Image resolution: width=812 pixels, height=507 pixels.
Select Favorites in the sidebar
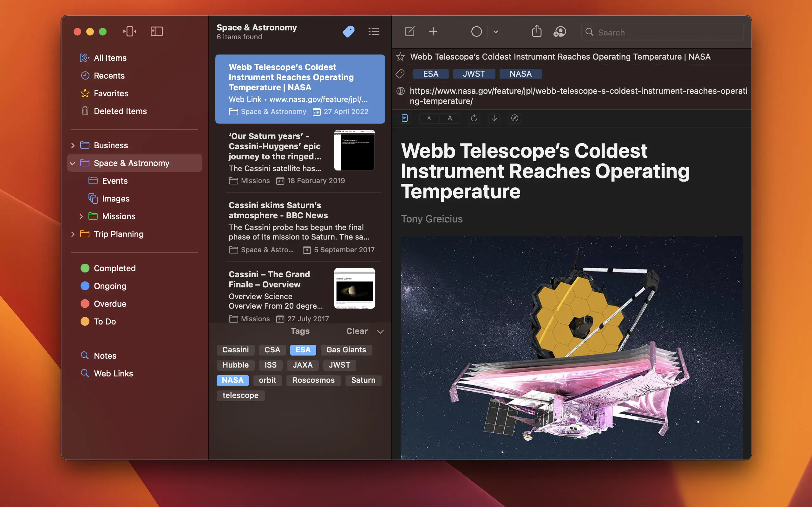(x=111, y=93)
